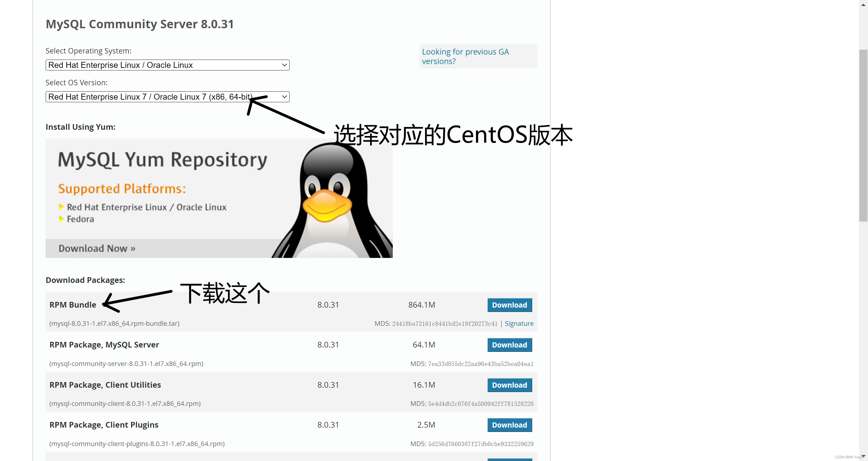The image size is (868, 461).
Task: Click the 'Download Now »' banner link
Action: [97, 248]
